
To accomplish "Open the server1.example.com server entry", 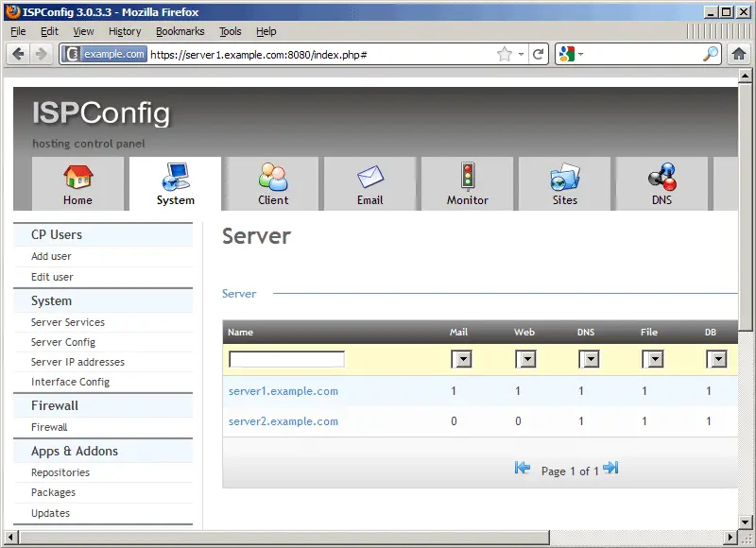I will click(x=283, y=391).
